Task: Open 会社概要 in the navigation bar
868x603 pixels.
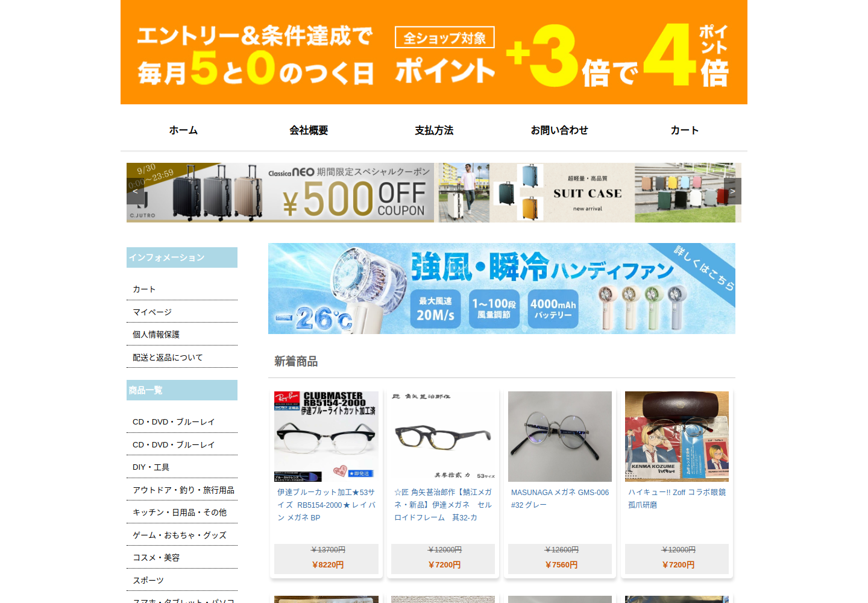Action: pos(309,130)
